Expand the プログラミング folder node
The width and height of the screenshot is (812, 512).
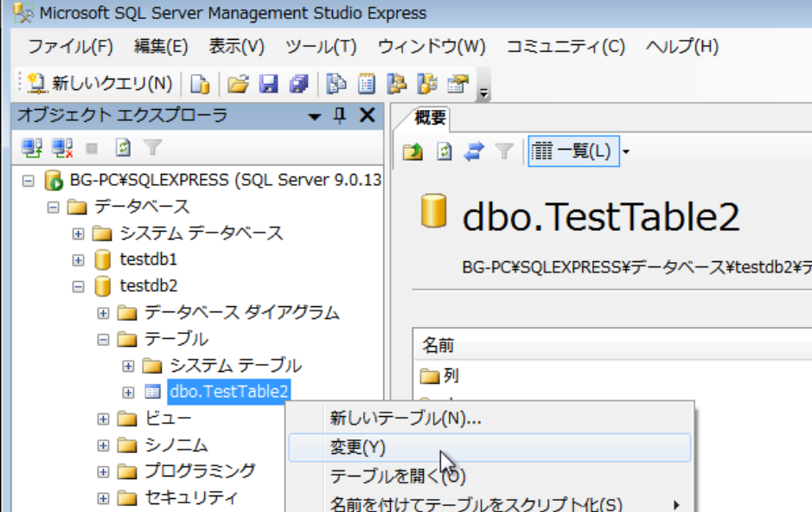pyautogui.click(x=103, y=471)
